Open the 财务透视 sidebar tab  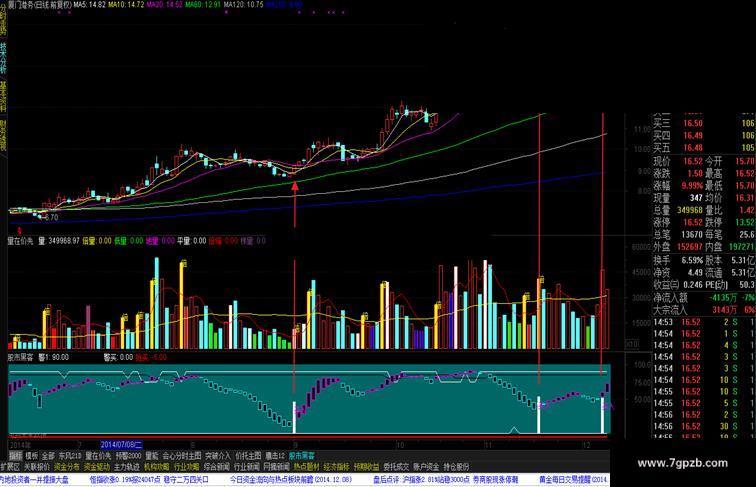3,136
